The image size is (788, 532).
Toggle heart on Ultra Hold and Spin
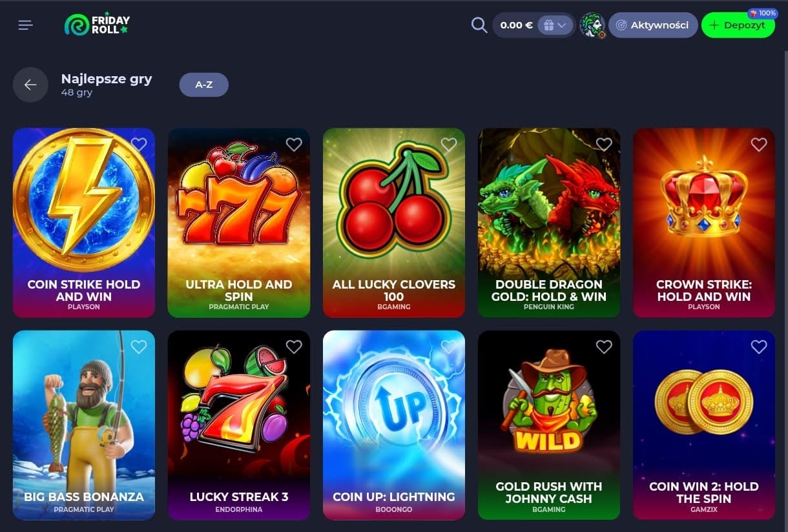[294, 145]
